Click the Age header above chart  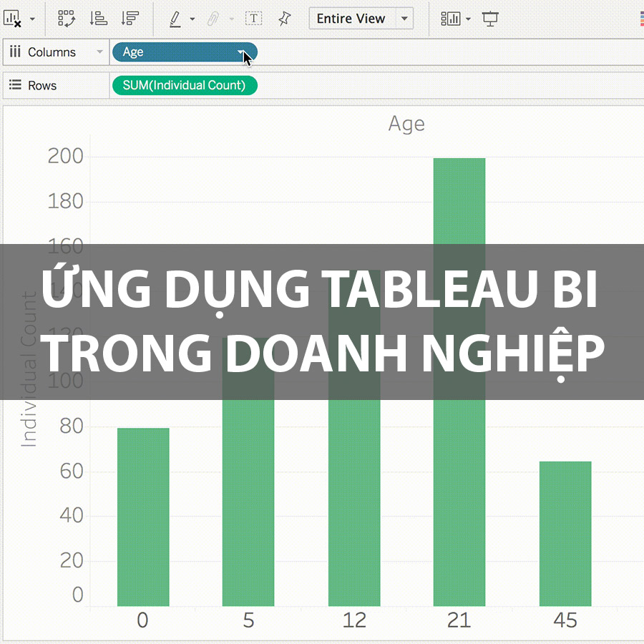(406, 124)
